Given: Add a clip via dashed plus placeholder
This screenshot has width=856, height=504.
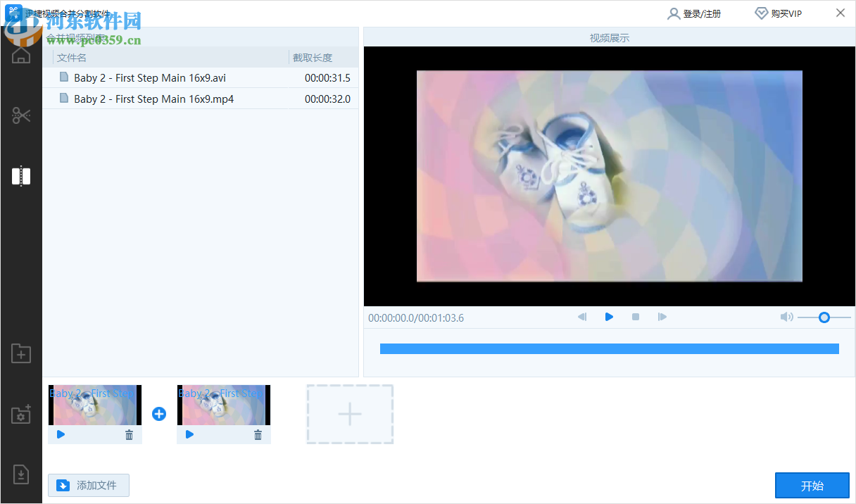Looking at the screenshot, I should tap(350, 414).
